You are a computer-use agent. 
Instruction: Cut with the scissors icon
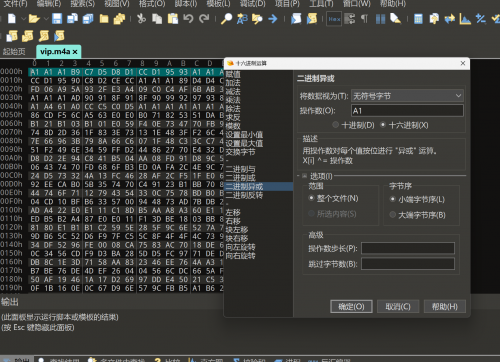tap(141, 19)
